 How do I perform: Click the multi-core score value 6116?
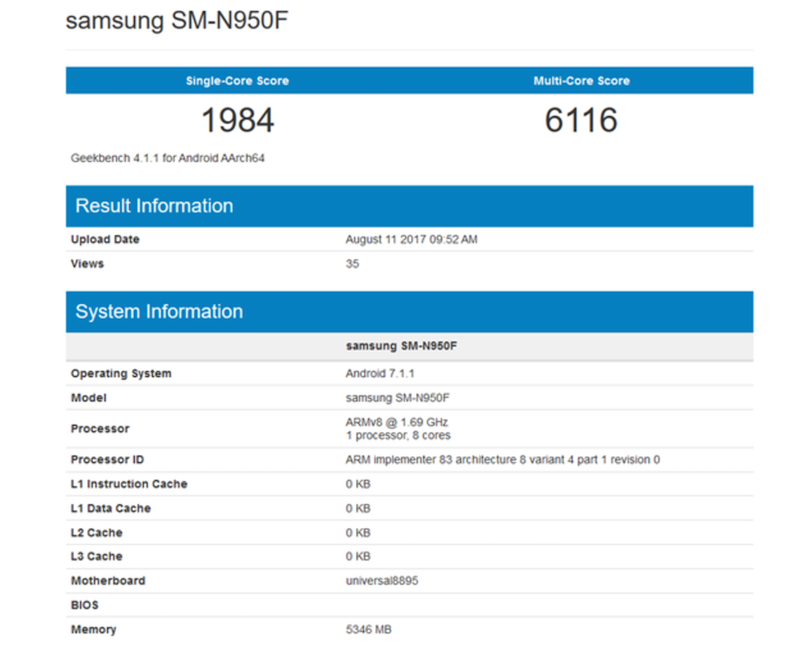581,121
